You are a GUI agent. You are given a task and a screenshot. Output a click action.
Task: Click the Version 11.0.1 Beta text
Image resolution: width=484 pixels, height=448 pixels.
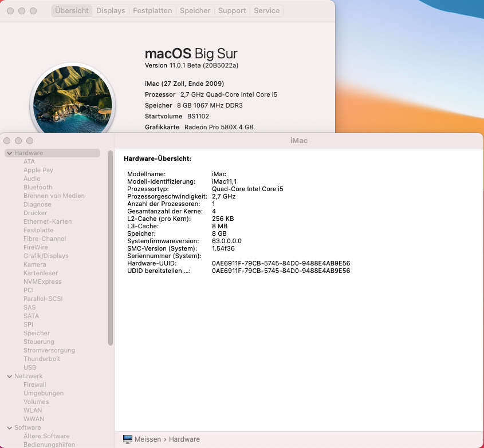point(191,65)
